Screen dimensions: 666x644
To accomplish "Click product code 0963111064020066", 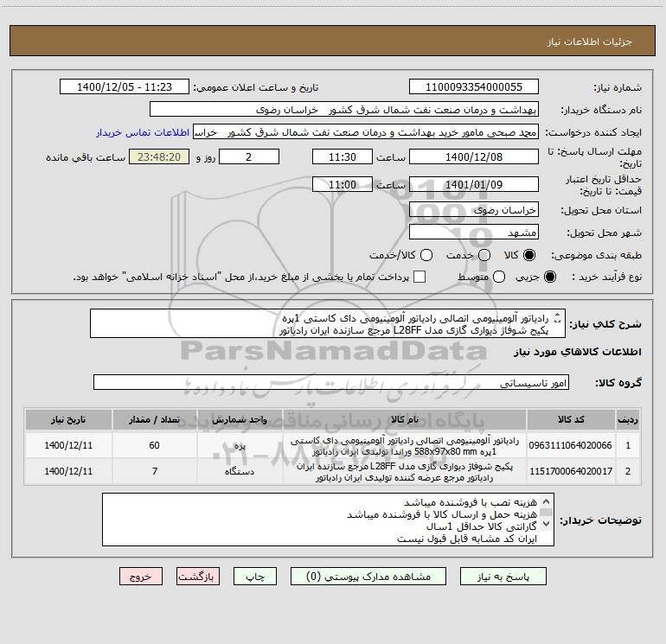I will coord(571,445).
